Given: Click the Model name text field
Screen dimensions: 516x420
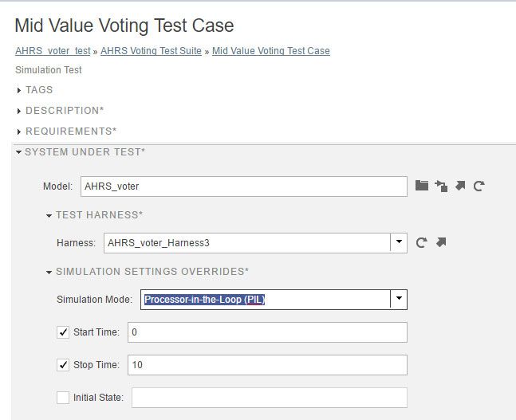Looking at the screenshot, I should pyautogui.click(x=244, y=186).
